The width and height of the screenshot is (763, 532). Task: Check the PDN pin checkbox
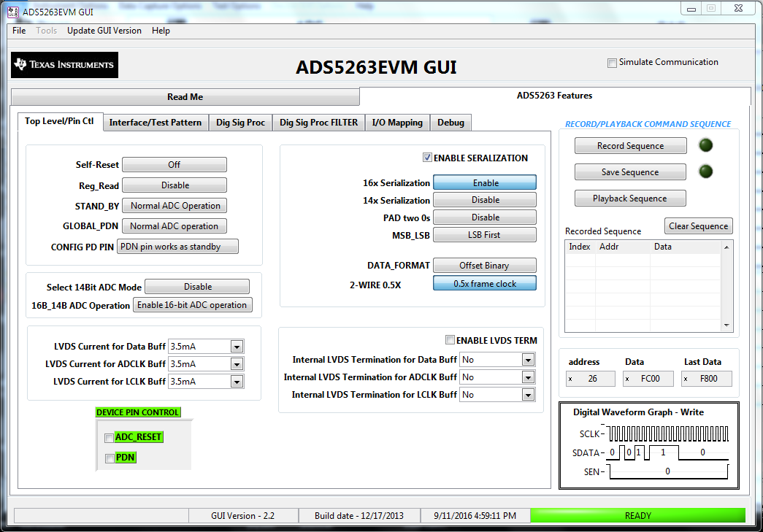pos(110,458)
